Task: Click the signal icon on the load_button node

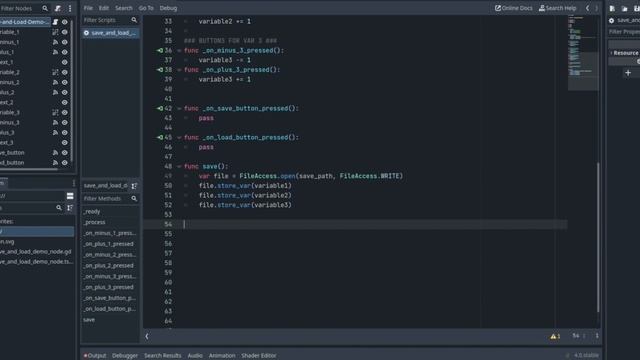Action: pyautogui.click(x=55, y=162)
